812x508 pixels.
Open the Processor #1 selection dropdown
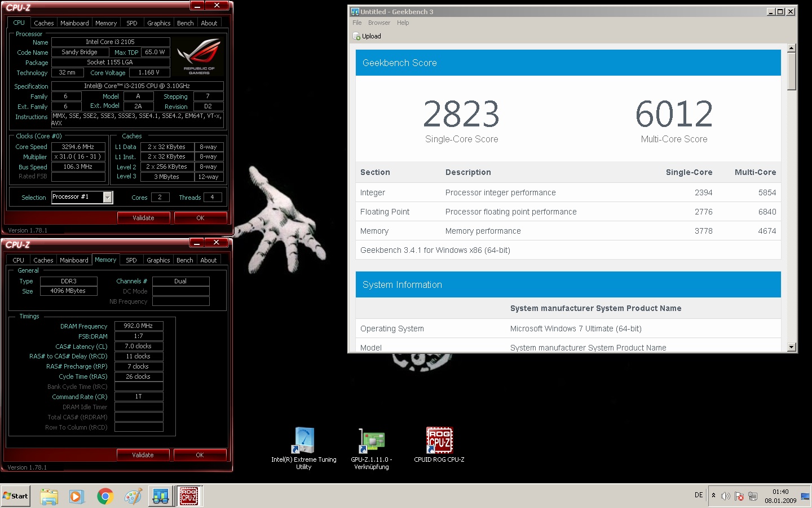coord(108,197)
